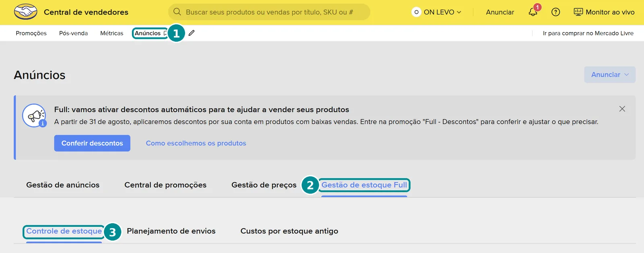The height and width of the screenshot is (253, 644).
Task: Dismiss the Full discounts banner
Action: click(x=622, y=109)
